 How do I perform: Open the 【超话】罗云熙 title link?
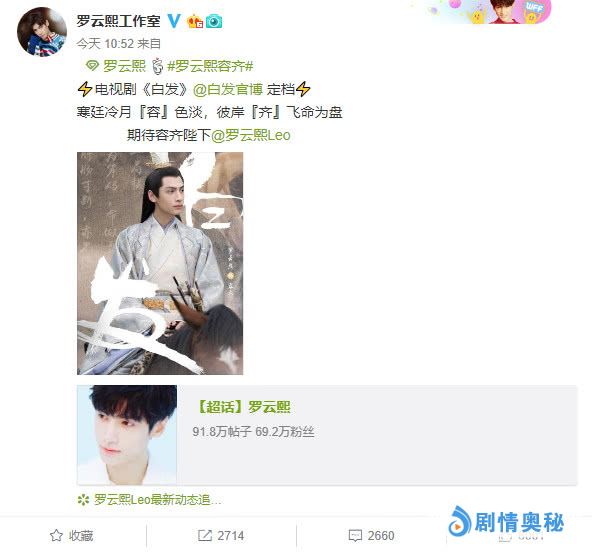click(244, 407)
